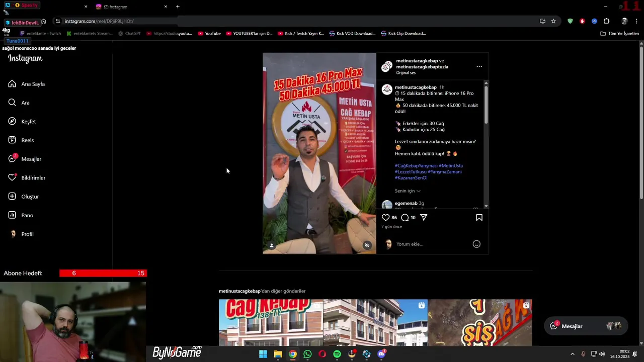Open a new browser tab
The width and height of the screenshot is (644, 362).
178,7
